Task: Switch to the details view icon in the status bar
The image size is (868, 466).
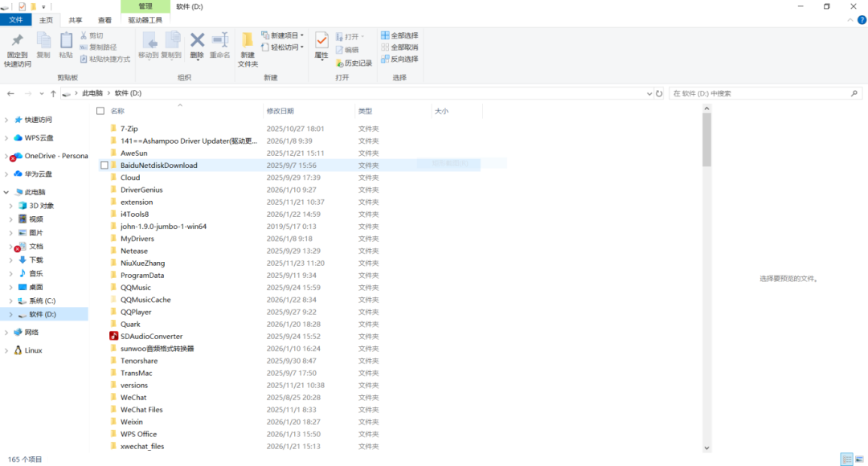Action: [846, 460]
